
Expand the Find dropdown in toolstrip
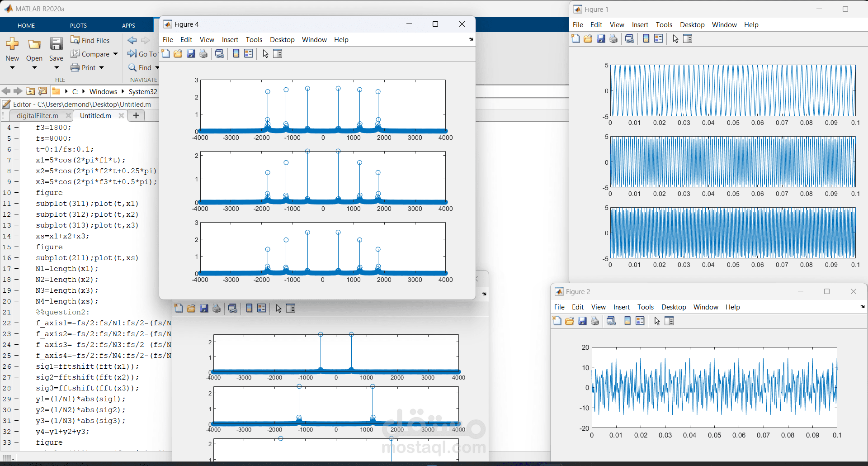157,68
